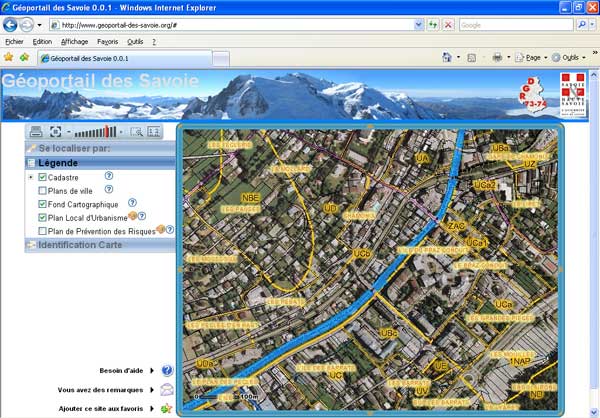Collapse the Légende panel header
This screenshot has width=600, height=418.
pyautogui.click(x=100, y=163)
